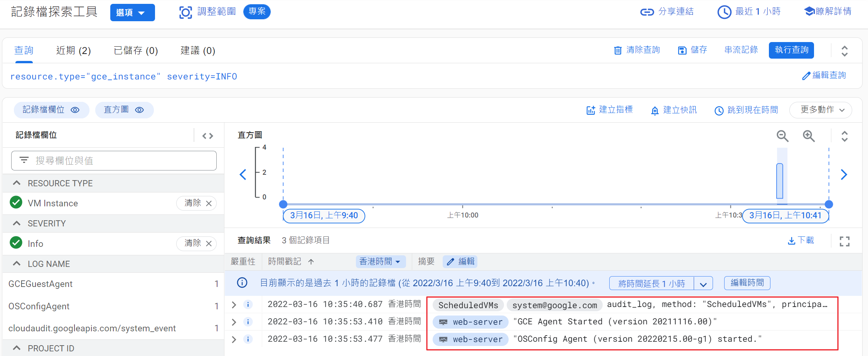Switch to the 近期 (2) tab

pos(73,51)
